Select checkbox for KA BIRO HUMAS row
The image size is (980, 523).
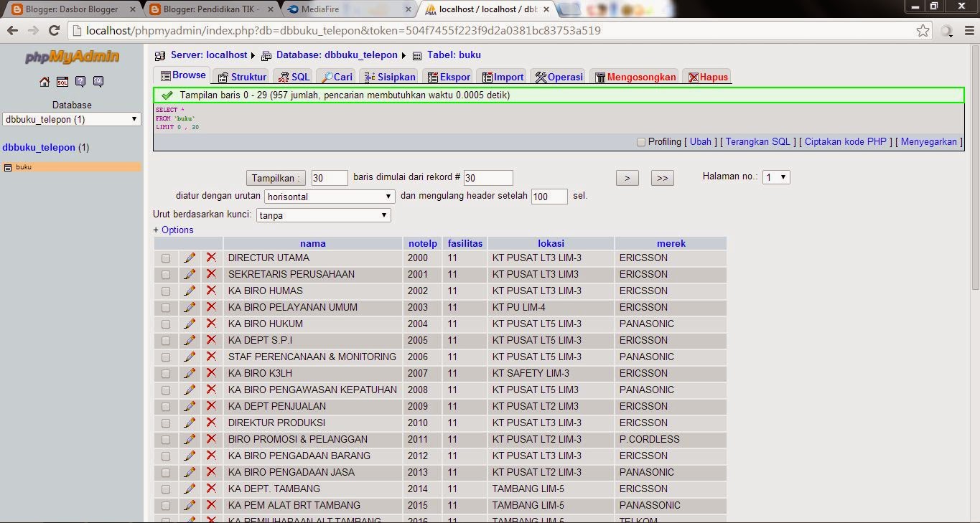click(x=166, y=291)
